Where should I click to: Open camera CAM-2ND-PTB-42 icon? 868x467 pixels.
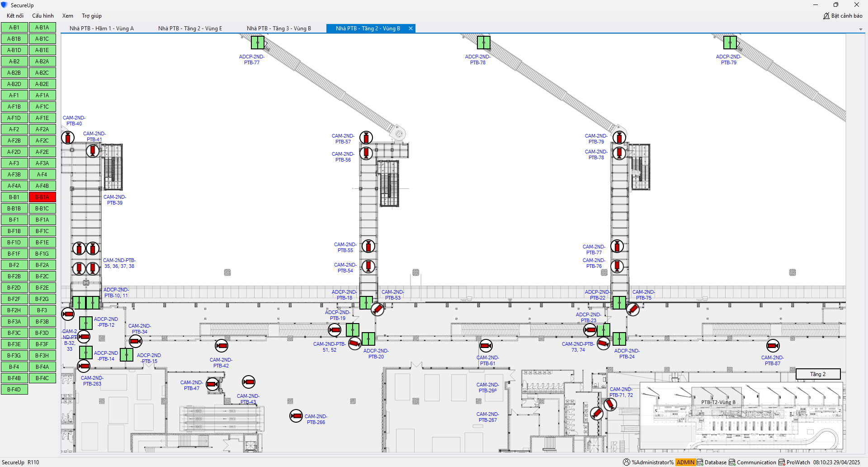tap(221, 346)
